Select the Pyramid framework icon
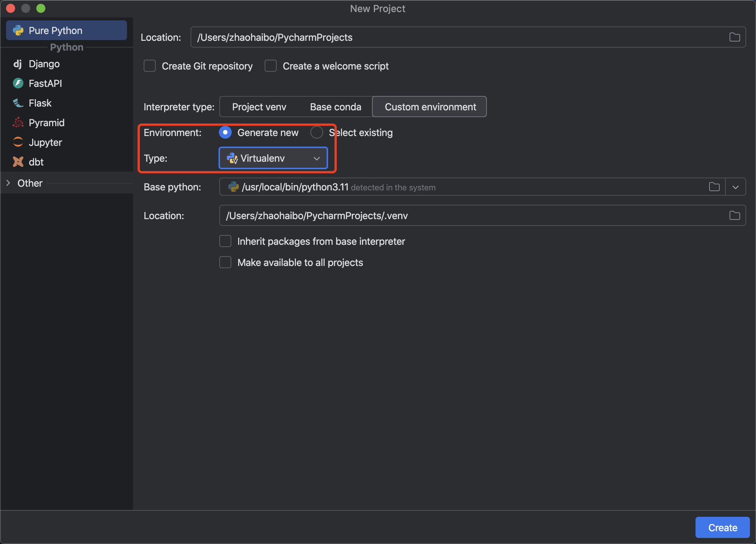 coord(18,122)
